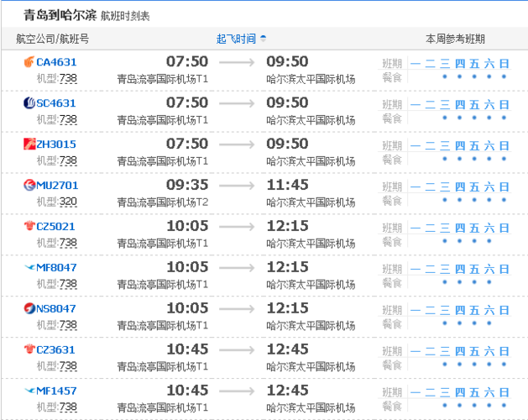Click departure time 09:35 of MU2701

tap(187, 185)
